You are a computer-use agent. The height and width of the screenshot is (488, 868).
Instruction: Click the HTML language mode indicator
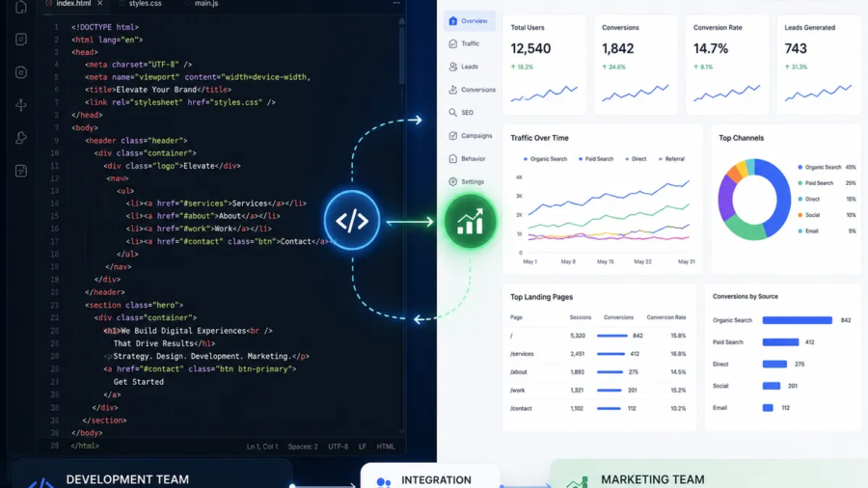[x=386, y=447]
